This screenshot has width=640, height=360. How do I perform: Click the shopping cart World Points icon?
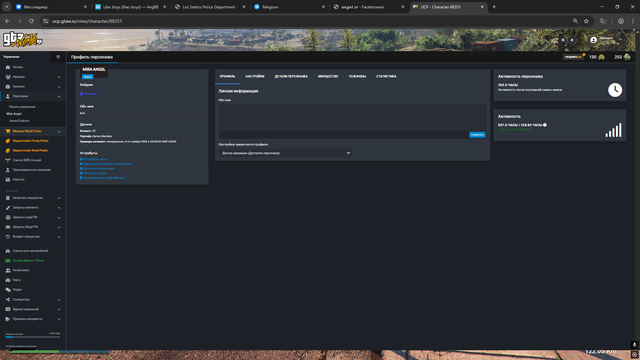[8, 131]
